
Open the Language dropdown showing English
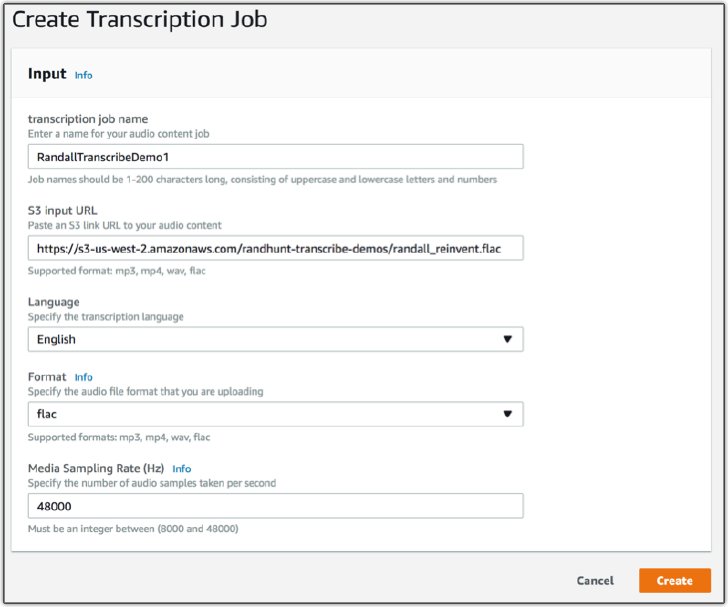(275, 339)
